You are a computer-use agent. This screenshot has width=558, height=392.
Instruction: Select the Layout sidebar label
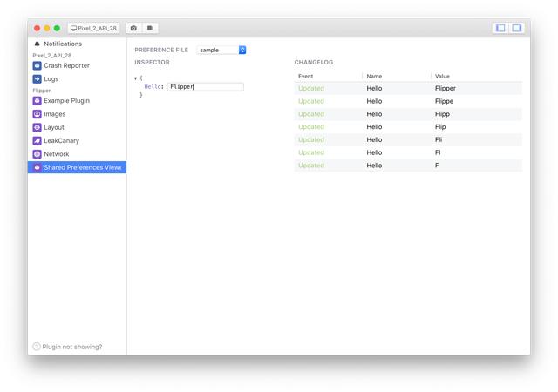click(54, 127)
